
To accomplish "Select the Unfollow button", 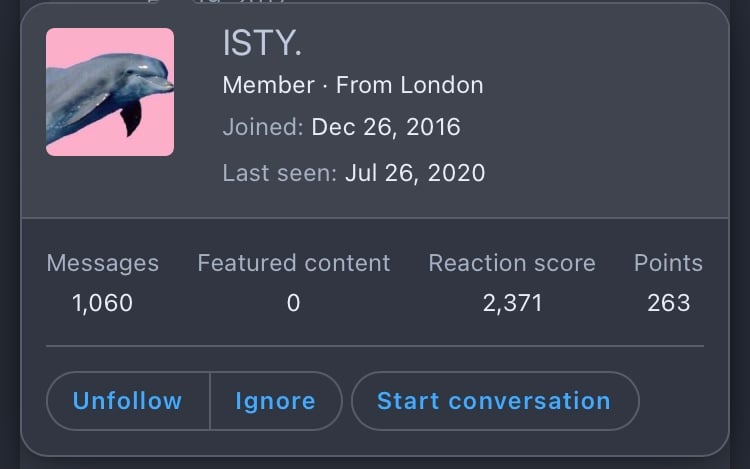I will click(128, 401).
